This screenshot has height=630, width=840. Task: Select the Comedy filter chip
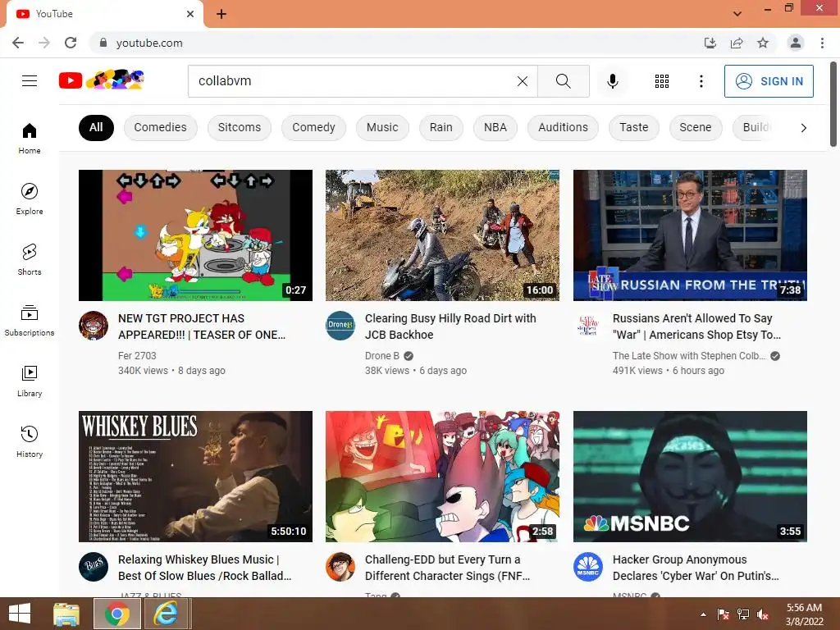click(x=313, y=127)
